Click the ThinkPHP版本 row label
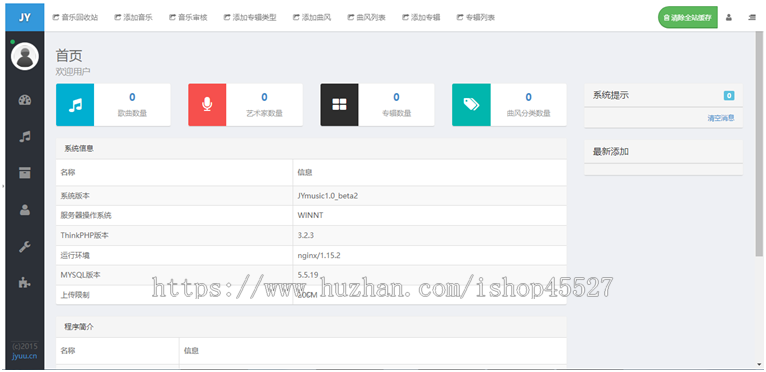This screenshot has height=372, width=766. click(85, 236)
